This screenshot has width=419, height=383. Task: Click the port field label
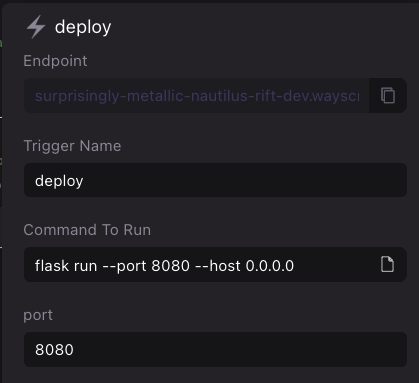[38, 315]
